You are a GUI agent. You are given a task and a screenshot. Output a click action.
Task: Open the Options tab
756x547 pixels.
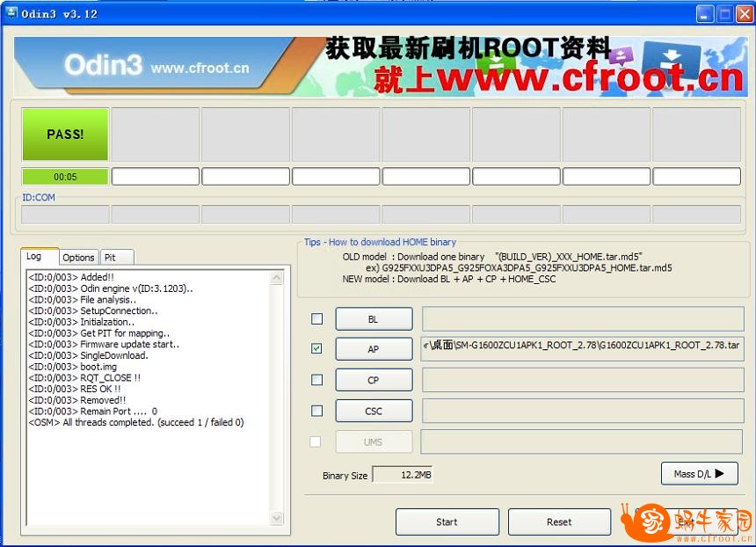[78, 258]
